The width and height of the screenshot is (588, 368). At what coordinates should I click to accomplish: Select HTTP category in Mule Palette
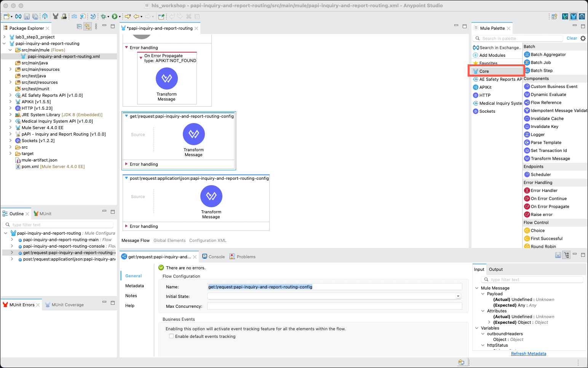[482, 95]
